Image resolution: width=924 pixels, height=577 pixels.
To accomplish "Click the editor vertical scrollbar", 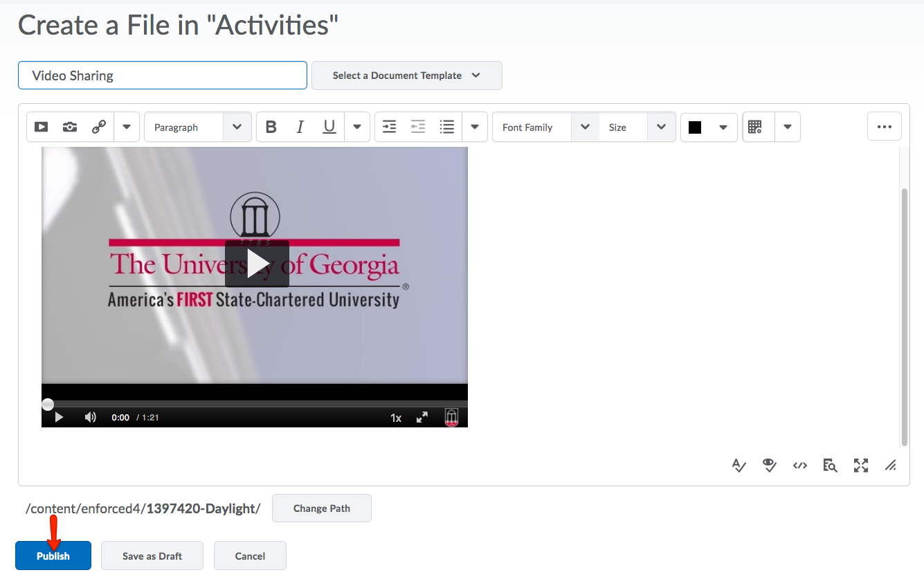I will [x=904, y=317].
